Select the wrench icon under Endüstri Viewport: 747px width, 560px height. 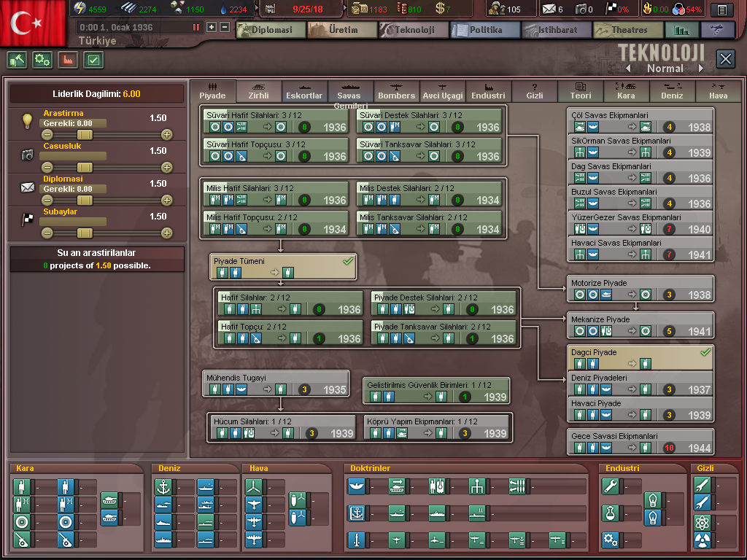[611, 487]
